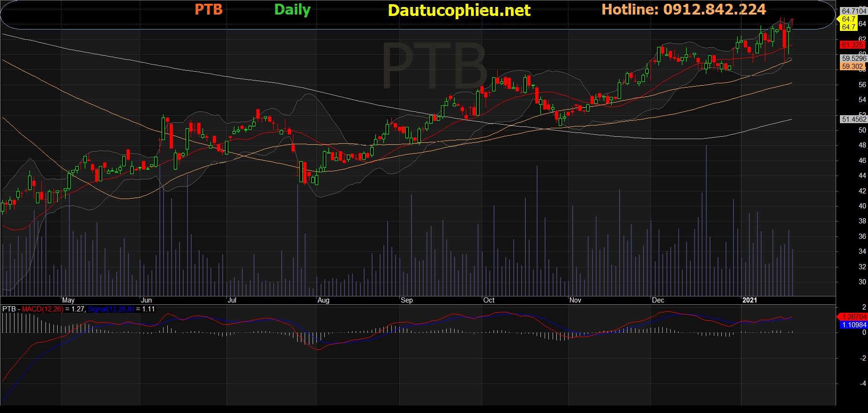
Task: Click the 36 price axis label
Action: 862,236
